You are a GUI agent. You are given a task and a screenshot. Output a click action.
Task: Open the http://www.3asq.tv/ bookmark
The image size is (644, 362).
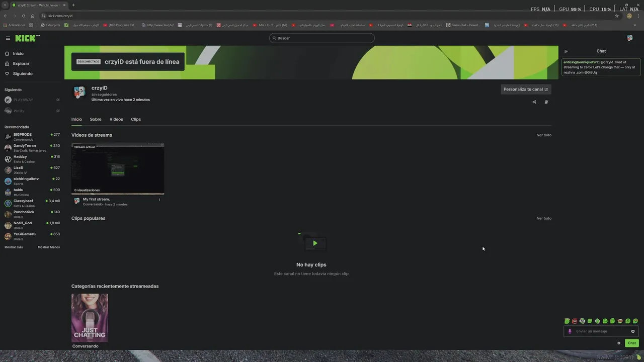coord(158,25)
